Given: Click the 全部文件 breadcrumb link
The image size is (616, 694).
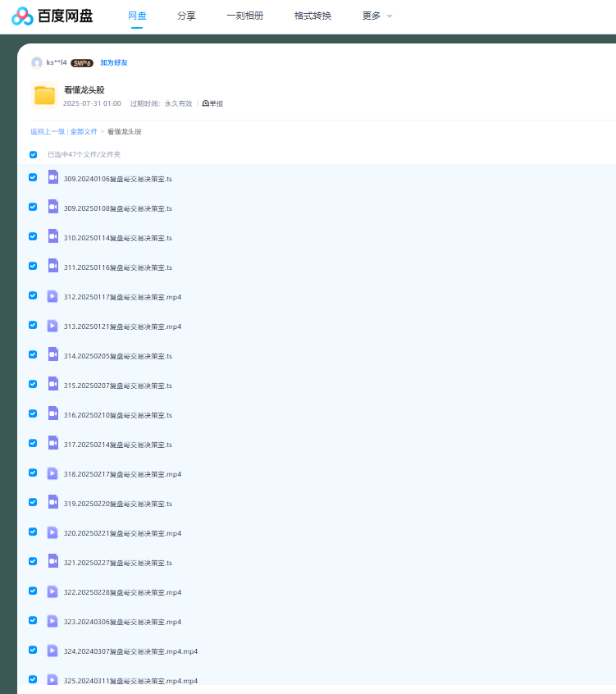Looking at the screenshot, I should 84,131.
